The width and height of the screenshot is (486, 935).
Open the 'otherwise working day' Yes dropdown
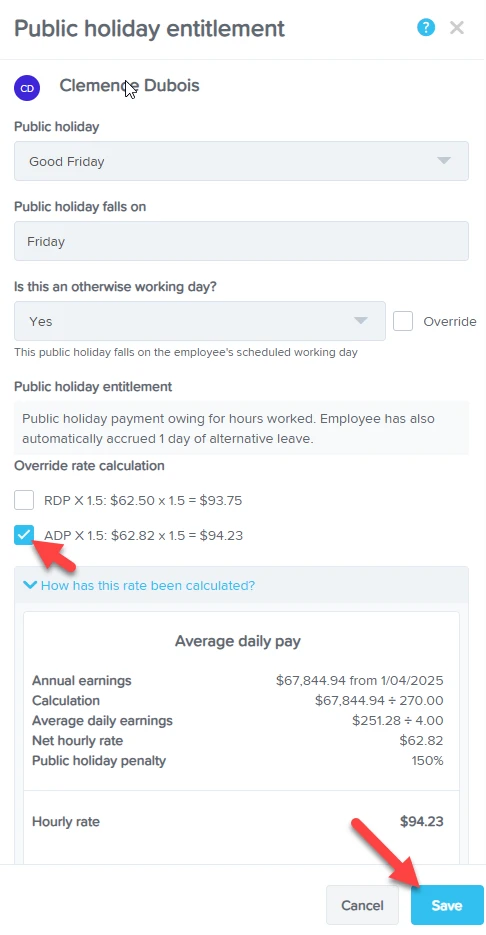coord(200,321)
